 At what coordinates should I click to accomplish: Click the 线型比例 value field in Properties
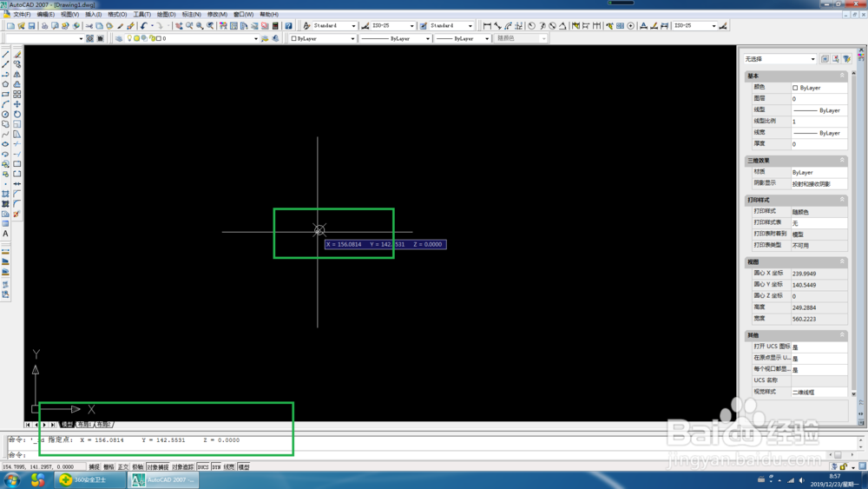pos(819,122)
